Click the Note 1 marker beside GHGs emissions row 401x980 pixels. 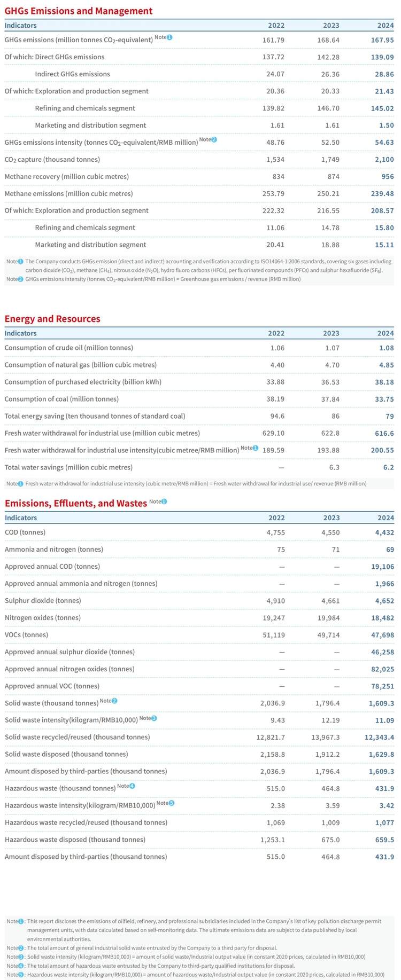click(x=164, y=37)
